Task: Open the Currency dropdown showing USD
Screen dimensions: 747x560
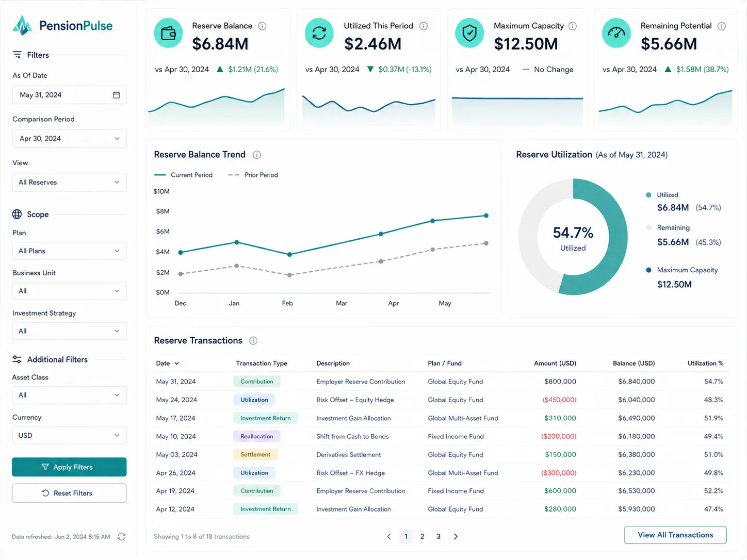Action: click(69, 436)
